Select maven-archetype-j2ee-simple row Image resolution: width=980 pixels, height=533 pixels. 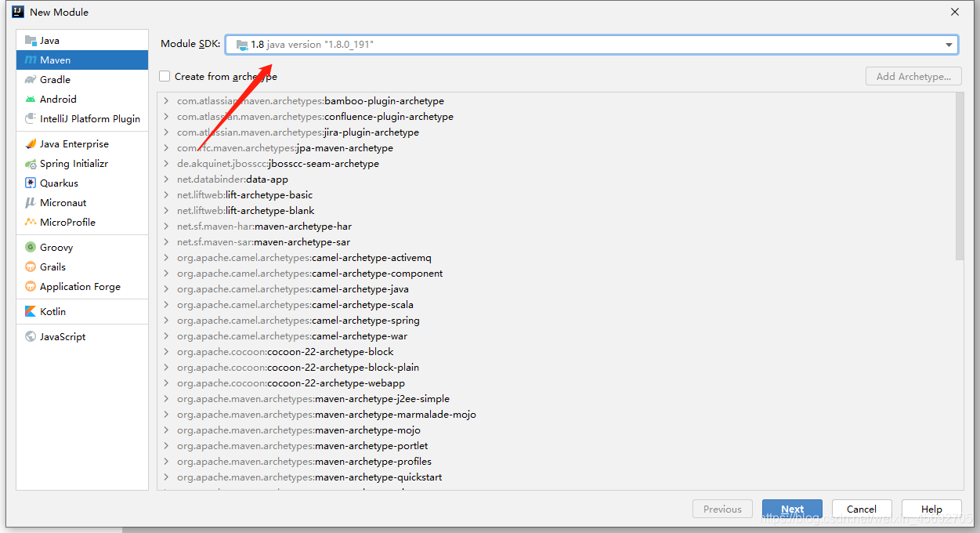click(560, 399)
